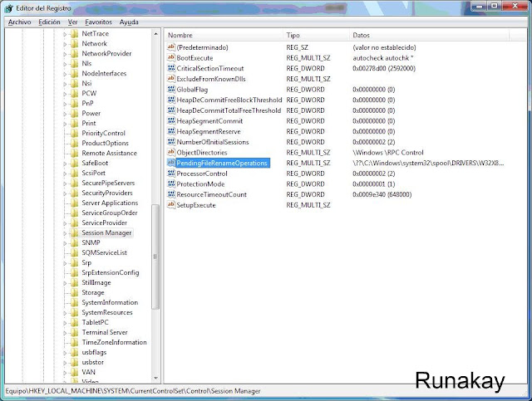
Task: Click the tree pane scrollbar up arrow
Action: click(x=155, y=33)
